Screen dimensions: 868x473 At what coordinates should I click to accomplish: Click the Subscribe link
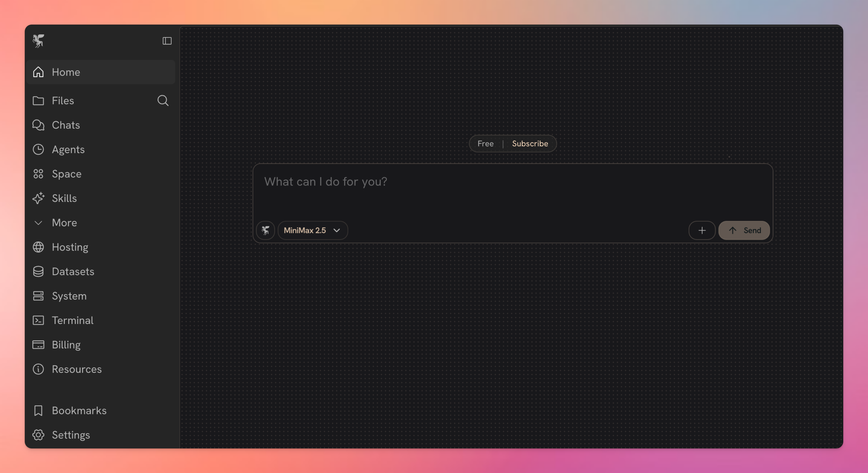pyautogui.click(x=530, y=144)
